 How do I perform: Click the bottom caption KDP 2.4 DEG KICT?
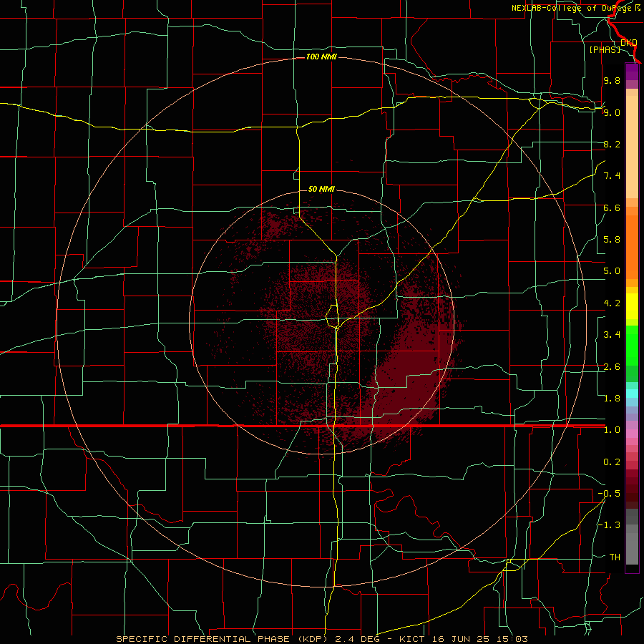(x=321, y=639)
